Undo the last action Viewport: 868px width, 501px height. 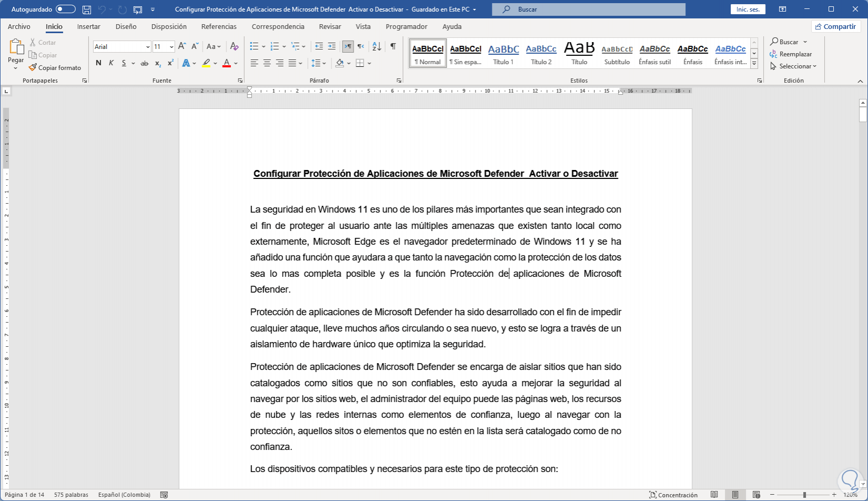click(102, 9)
